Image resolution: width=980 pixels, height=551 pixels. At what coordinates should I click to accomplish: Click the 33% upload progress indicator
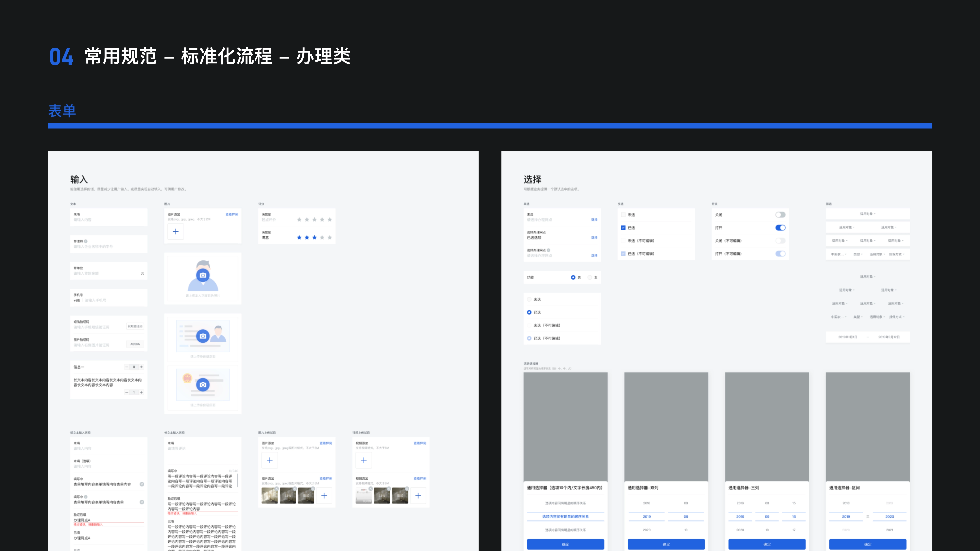(x=288, y=496)
